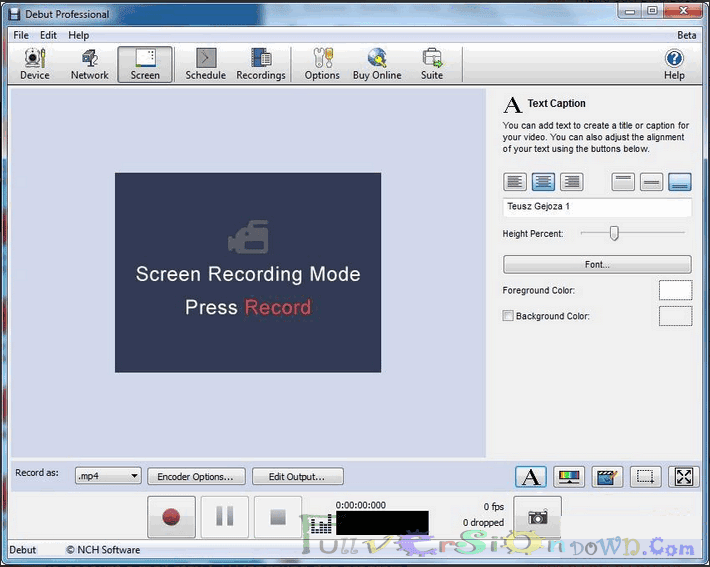This screenshot has width=710, height=567.
Task: Open the Options wrench icon
Action: click(322, 64)
